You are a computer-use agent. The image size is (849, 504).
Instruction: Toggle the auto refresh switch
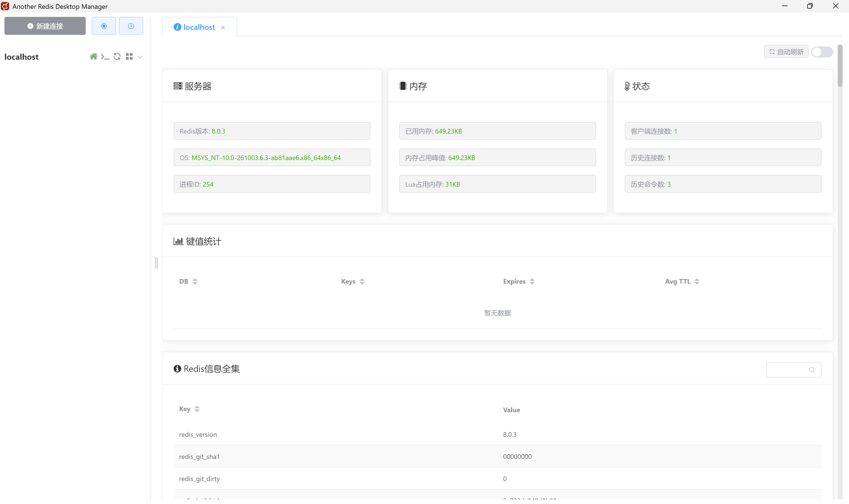(822, 52)
